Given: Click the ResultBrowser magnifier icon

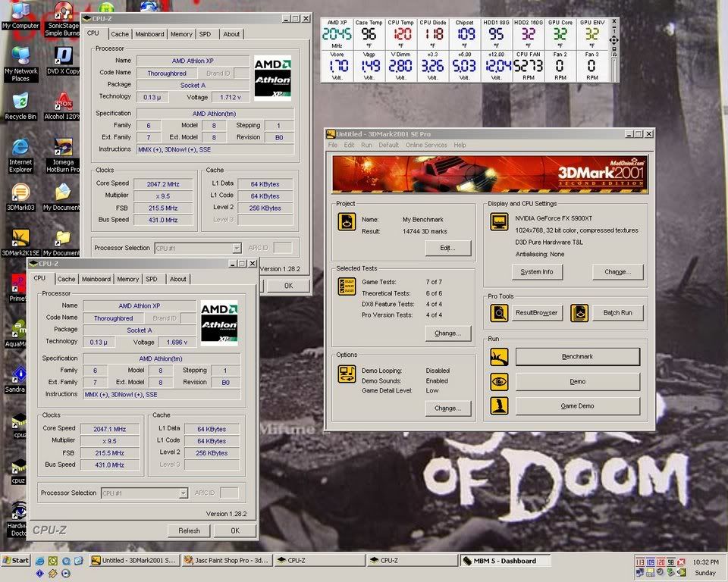Looking at the screenshot, I should pyautogui.click(x=499, y=313).
